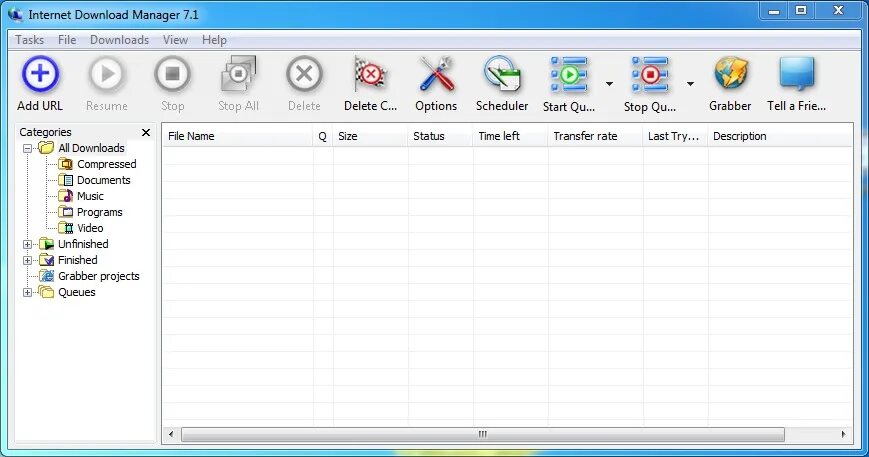Sort by Size column header
This screenshot has height=457, width=869.
370,136
